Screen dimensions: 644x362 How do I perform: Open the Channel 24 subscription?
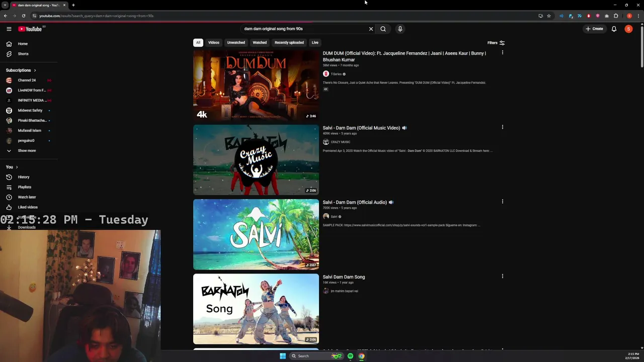(x=28, y=80)
